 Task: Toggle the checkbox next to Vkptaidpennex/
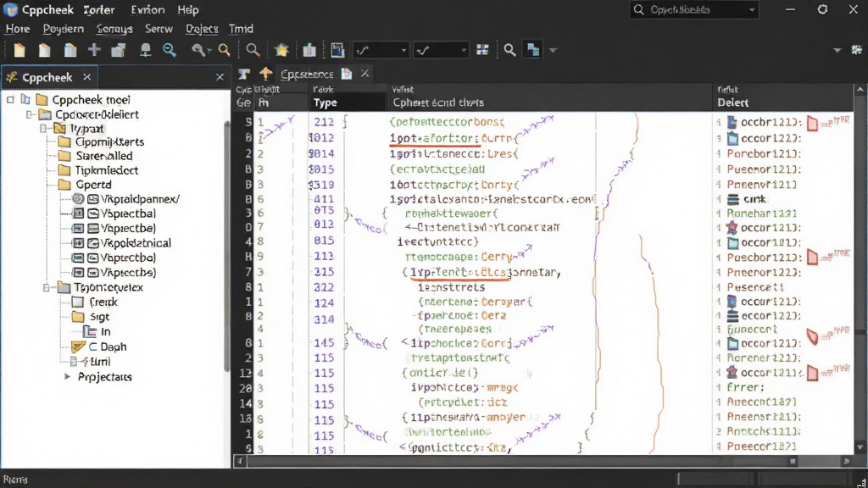point(79,198)
